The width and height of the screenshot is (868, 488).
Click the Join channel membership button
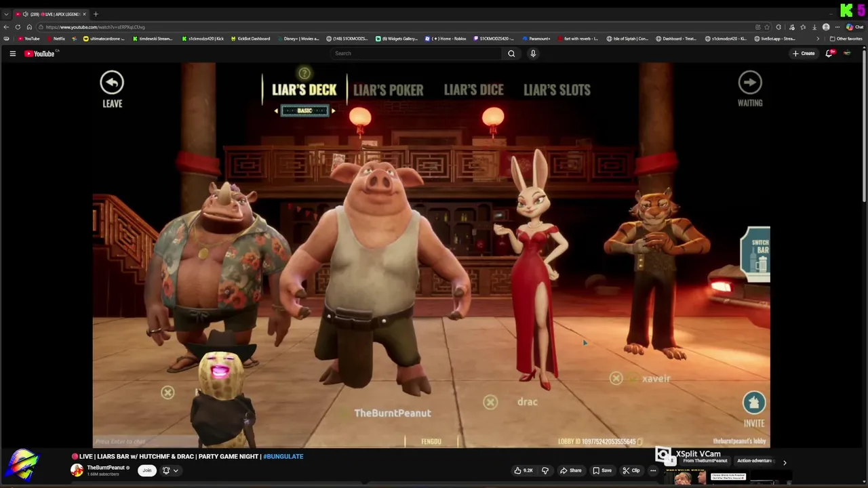pos(146,470)
